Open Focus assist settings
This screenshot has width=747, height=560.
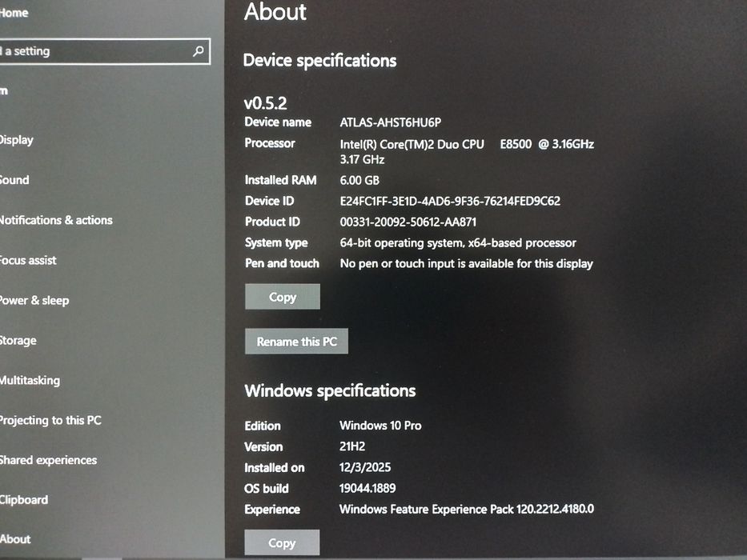pyautogui.click(x=28, y=260)
